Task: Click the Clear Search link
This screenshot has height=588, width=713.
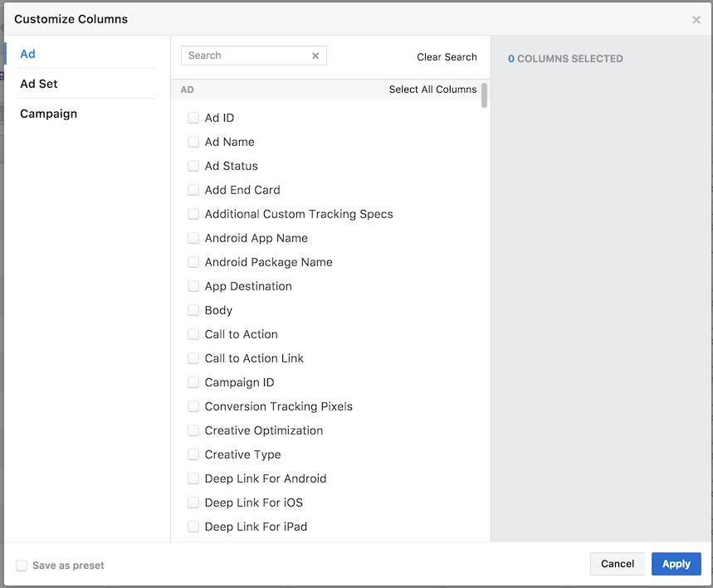Action: tap(447, 57)
